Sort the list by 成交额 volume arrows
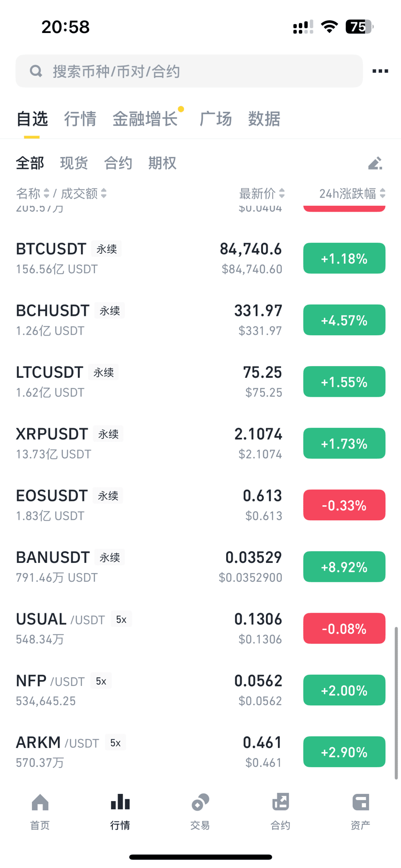The height and width of the screenshot is (868, 401). click(104, 193)
